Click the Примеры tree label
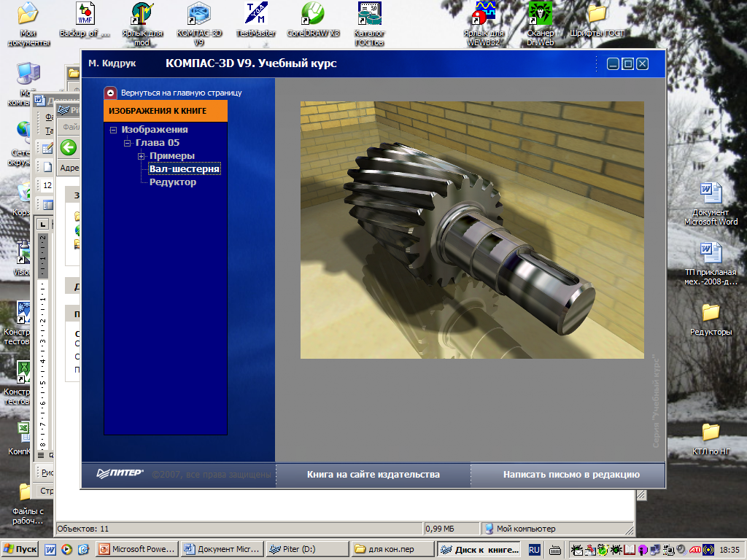 pyautogui.click(x=172, y=156)
